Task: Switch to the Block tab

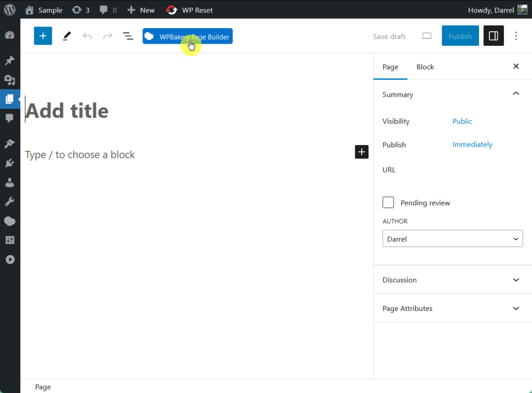Action: (425, 67)
